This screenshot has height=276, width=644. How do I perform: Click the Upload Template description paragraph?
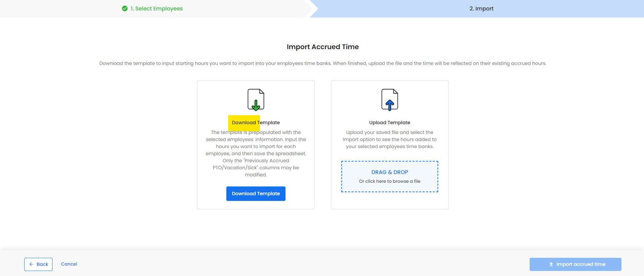[389, 139]
